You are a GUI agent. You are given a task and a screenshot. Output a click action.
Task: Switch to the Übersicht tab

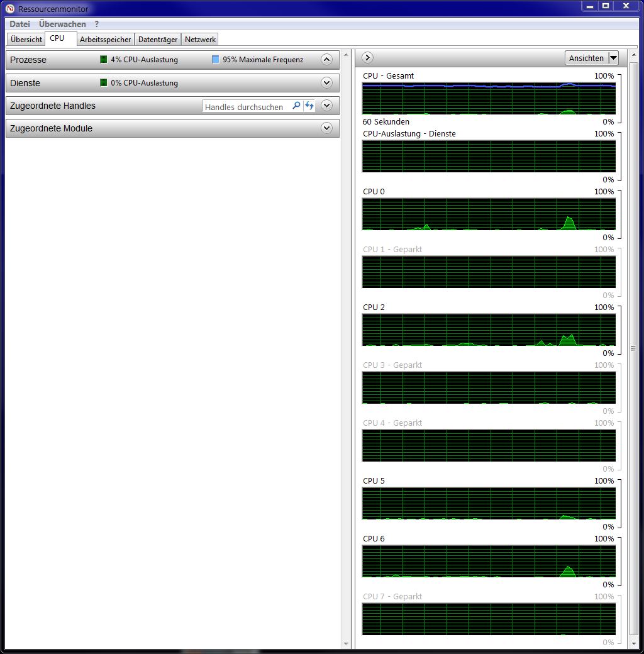pyautogui.click(x=26, y=39)
